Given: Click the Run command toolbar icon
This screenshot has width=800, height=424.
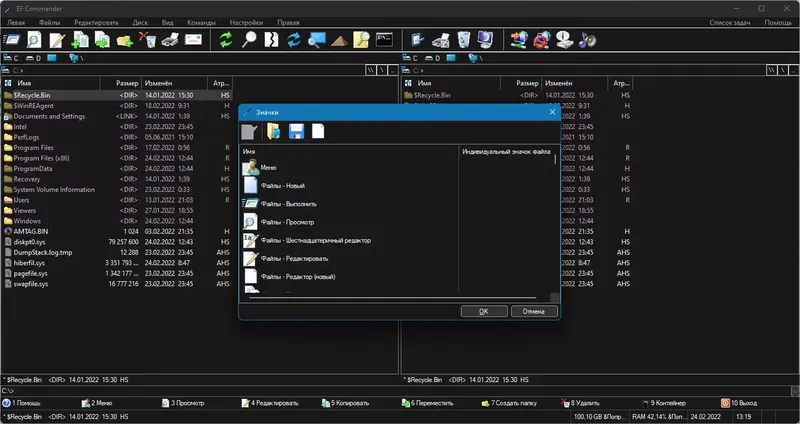Looking at the screenshot, I should [x=11, y=40].
